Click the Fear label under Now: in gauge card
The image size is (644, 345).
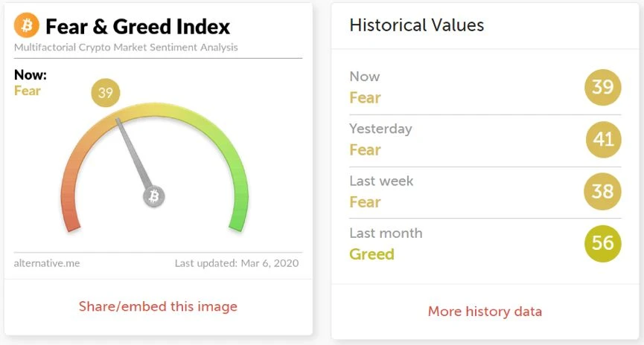(x=27, y=91)
